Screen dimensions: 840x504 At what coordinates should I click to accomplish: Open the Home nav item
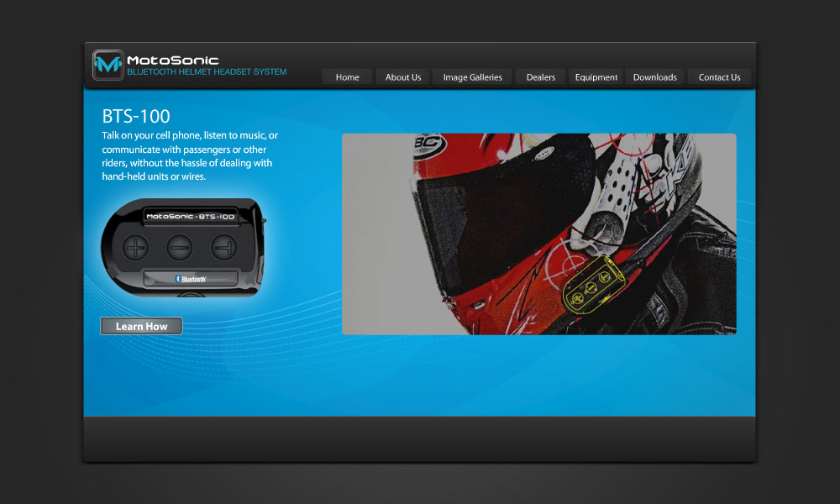click(x=348, y=77)
